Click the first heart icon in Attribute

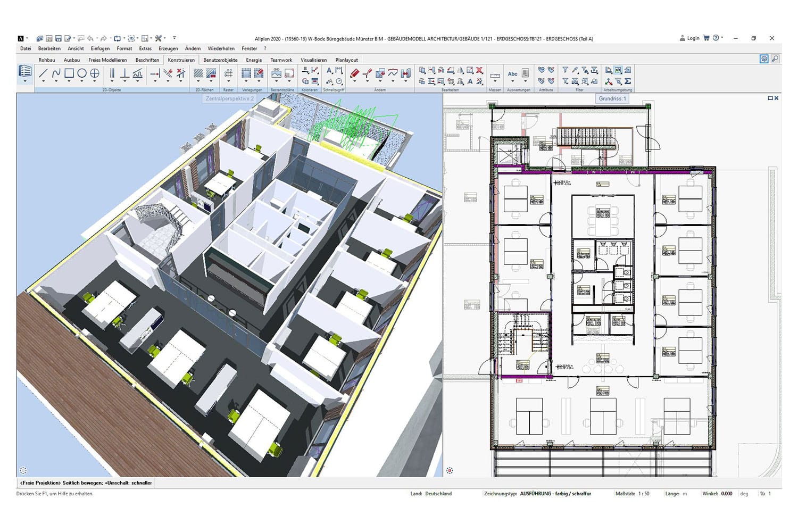click(x=542, y=70)
